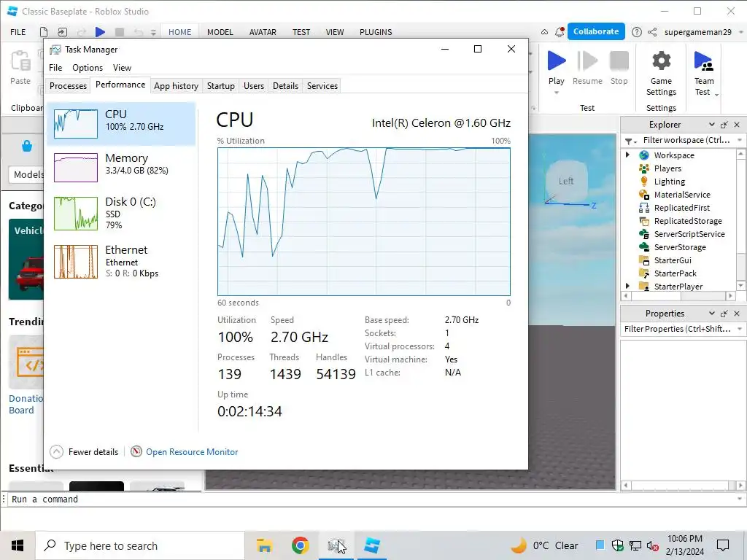Select ServerStorage in the Explorer

[680, 247]
